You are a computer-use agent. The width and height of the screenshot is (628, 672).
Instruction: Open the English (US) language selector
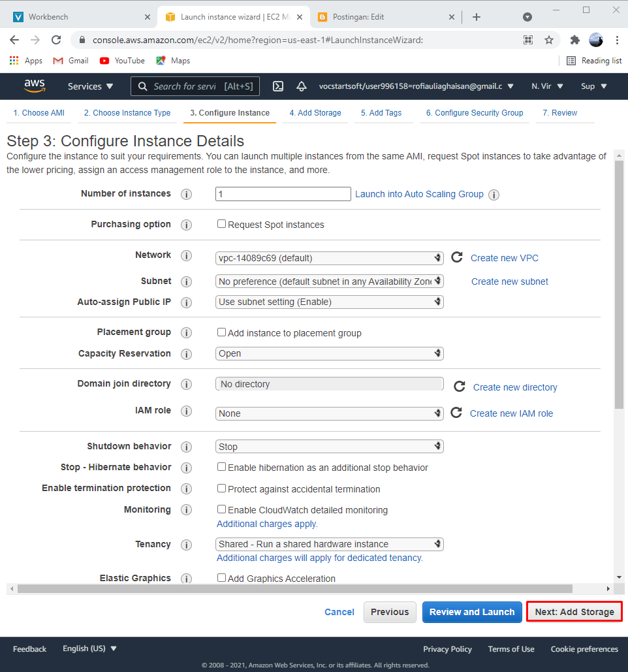[89, 648]
